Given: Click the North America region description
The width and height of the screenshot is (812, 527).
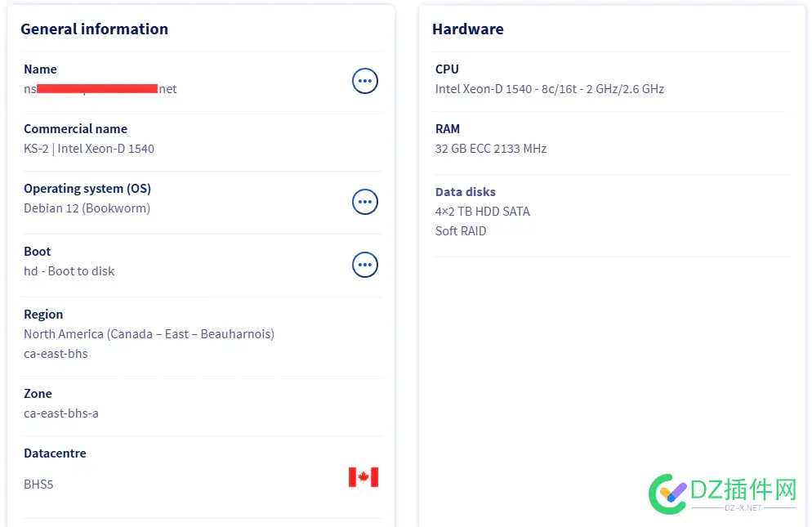Looking at the screenshot, I should point(149,334).
